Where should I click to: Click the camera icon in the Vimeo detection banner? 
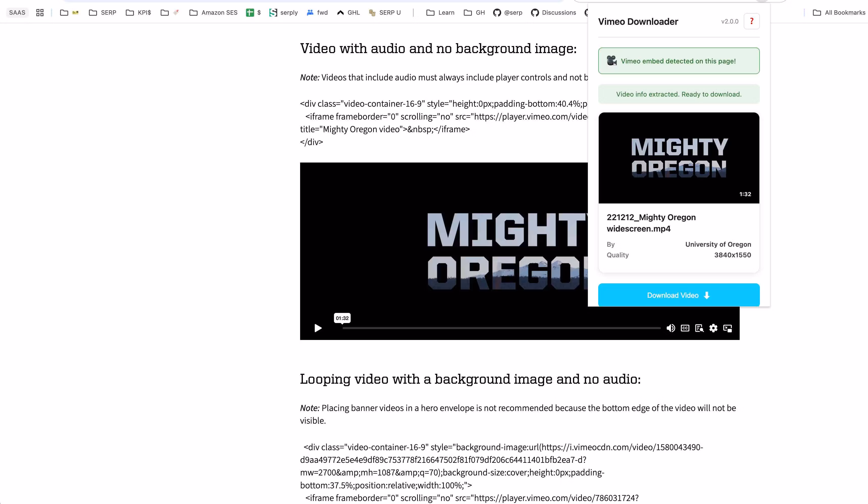(x=611, y=61)
